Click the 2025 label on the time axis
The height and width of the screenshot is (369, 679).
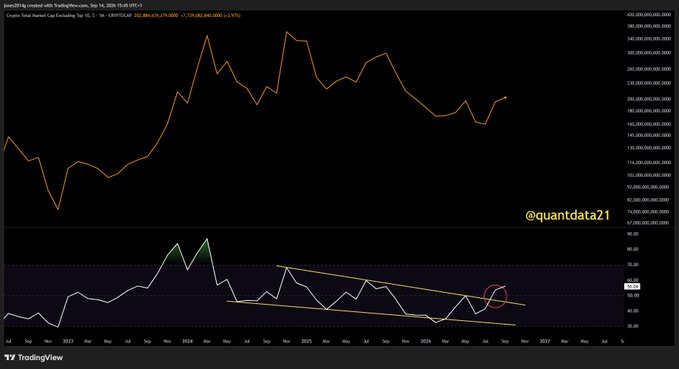[306, 341]
